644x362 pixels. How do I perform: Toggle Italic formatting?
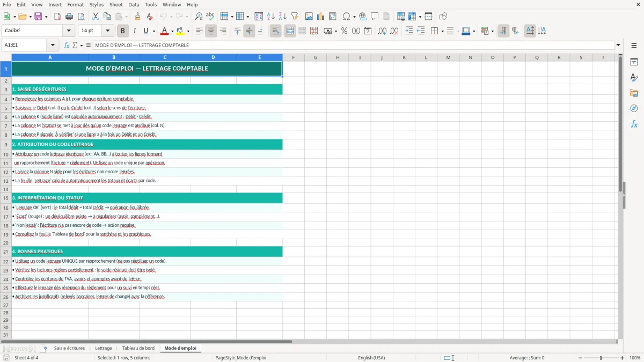pyautogui.click(x=135, y=31)
